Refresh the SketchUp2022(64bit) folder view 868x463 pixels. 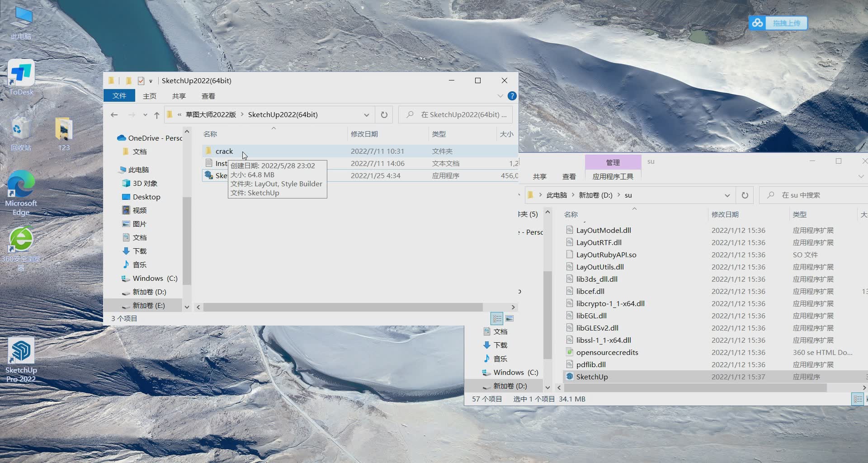[x=384, y=115]
